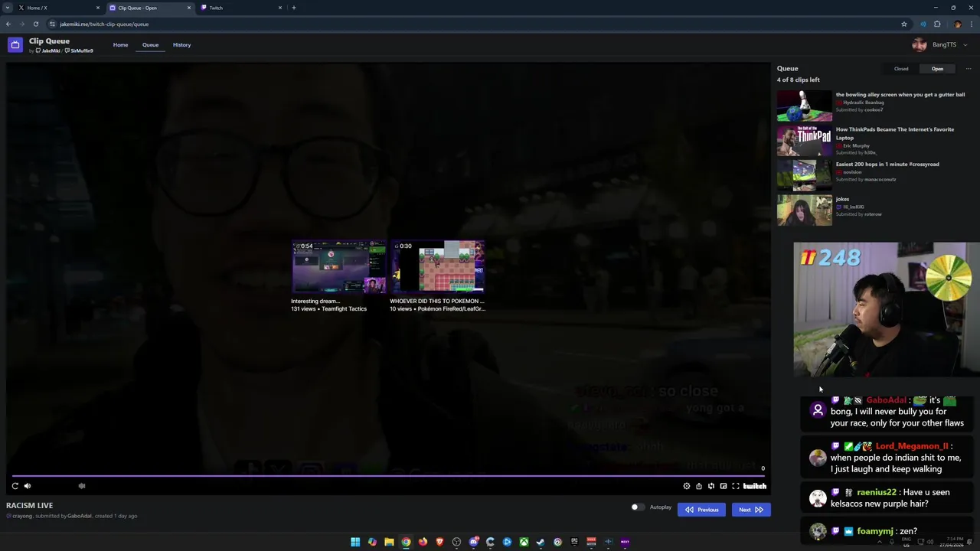Viewport: 980px width, 551px height.
Task: Open the Windows Start menu
Action: (355, 542)
